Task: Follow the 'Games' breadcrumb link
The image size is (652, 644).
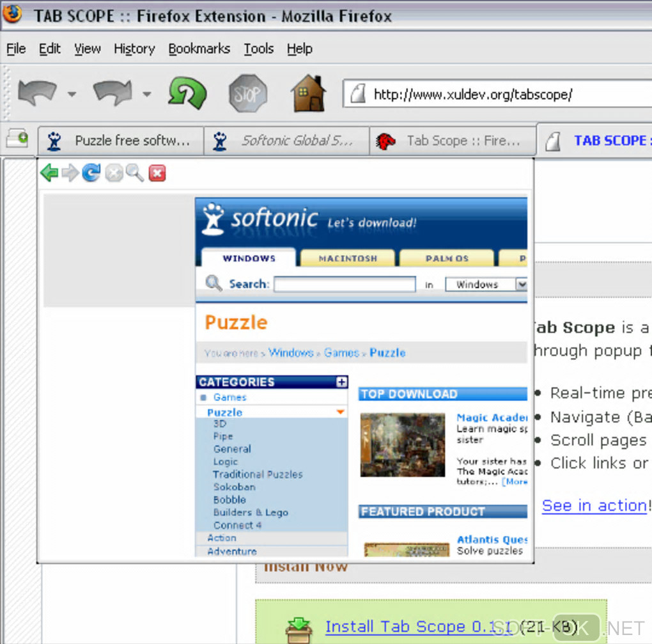Action: tap(341, 353)
